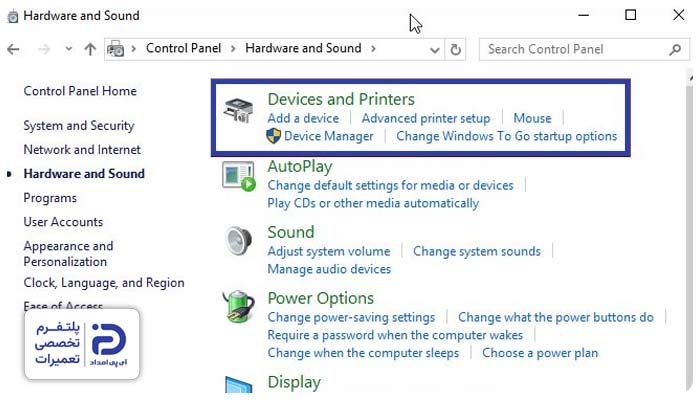Open Device Manager link
This screenshot has width=700, height=400.
pyautogui.click(x=328, y=136)
